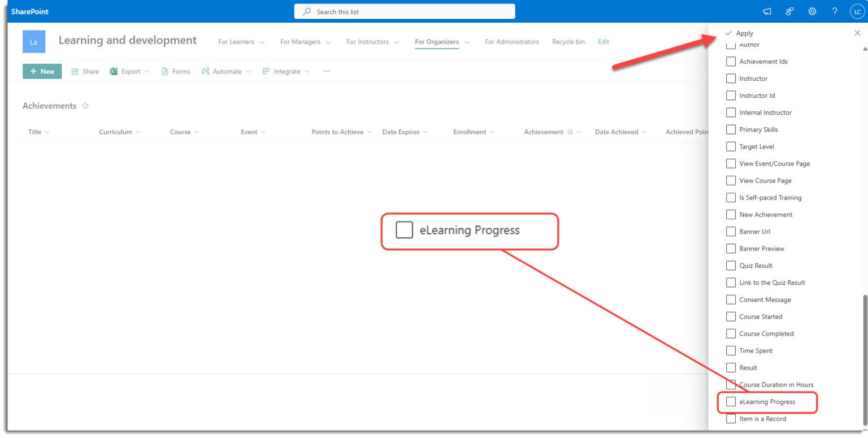This screenshot has height=438, width=868.
Task: Click the New button
Action: [41, 71]
